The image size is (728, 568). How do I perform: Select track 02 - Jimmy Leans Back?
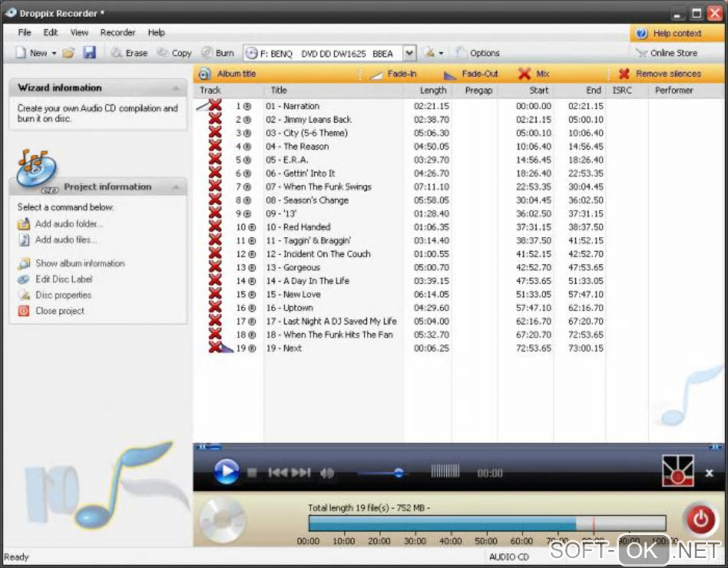(x=308, y=120)
